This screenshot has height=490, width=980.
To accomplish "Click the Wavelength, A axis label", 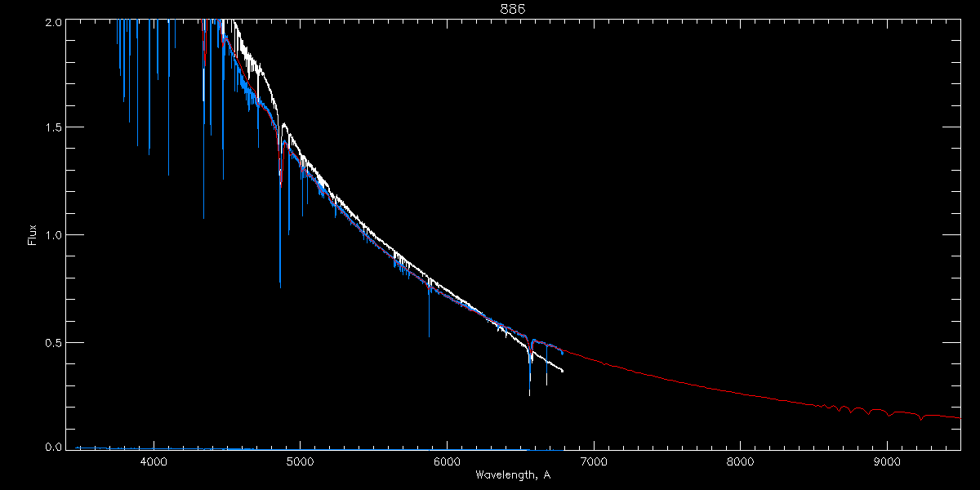I will [x=513, y=475].
